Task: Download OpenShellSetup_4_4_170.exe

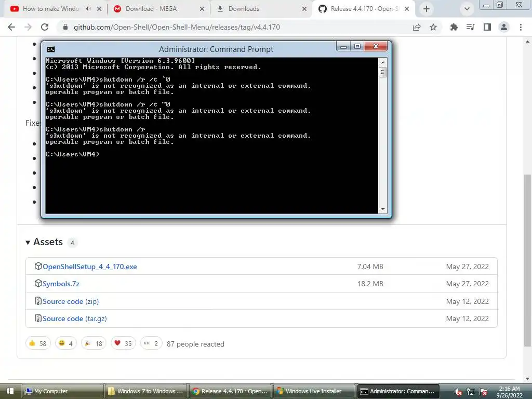Action: click(x=89, y=267)
